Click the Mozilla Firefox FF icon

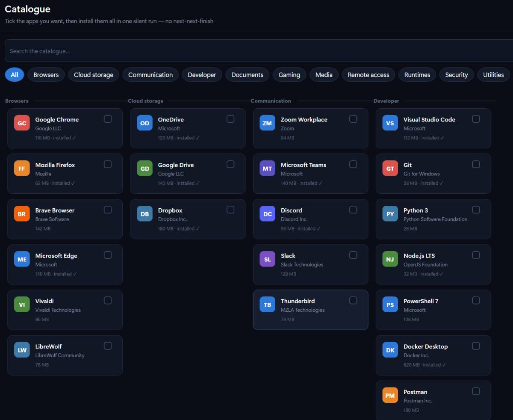22,169
